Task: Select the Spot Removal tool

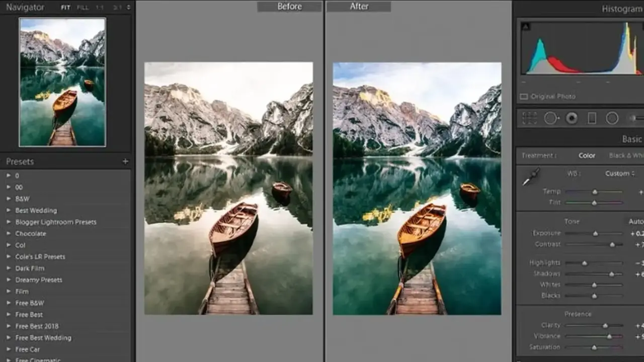Action: coord(551,118)
